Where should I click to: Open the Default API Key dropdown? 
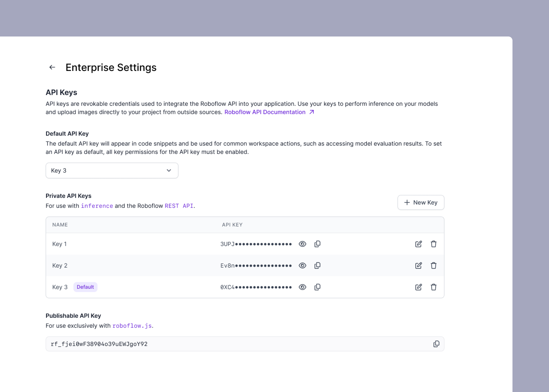(112, 171)
